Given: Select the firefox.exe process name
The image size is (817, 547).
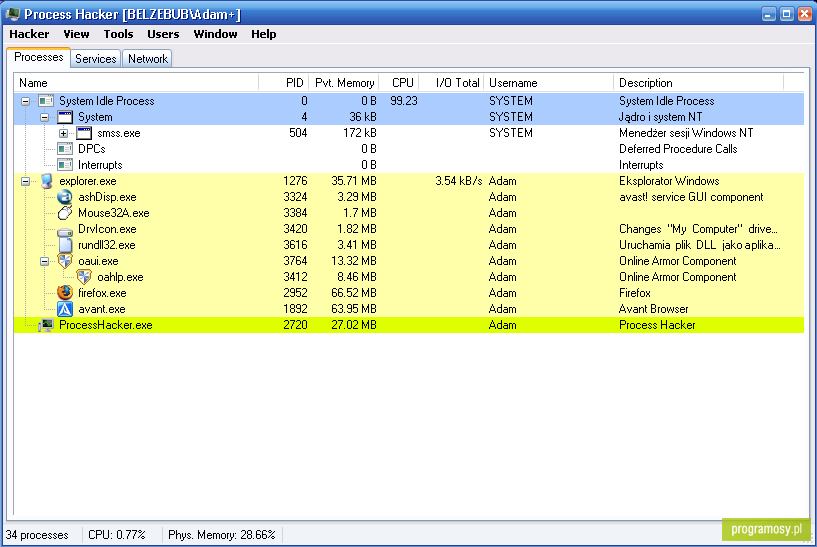Looking at the screenshot, I should [x=102, y=293].
